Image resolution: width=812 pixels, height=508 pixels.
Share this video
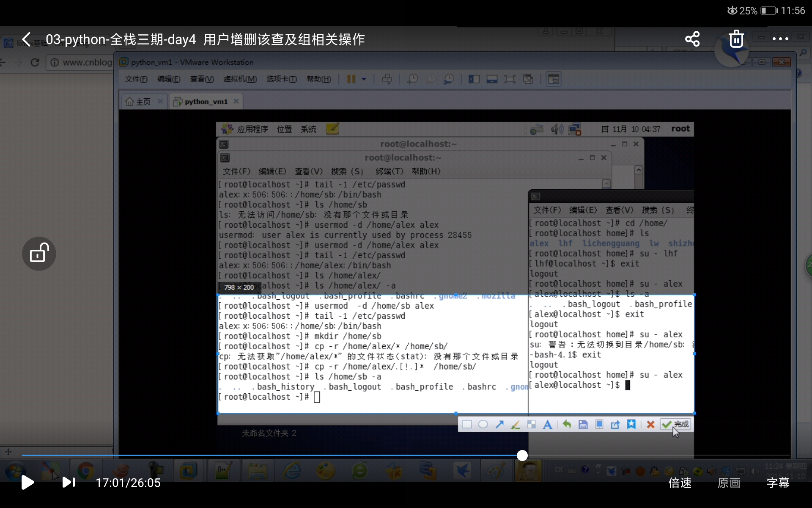point(692,39)
